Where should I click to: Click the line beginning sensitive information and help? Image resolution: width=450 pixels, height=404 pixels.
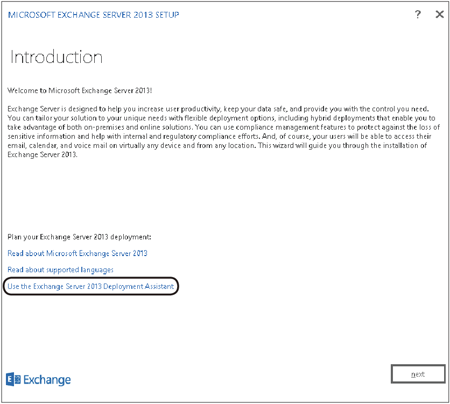tap(219, 136)
